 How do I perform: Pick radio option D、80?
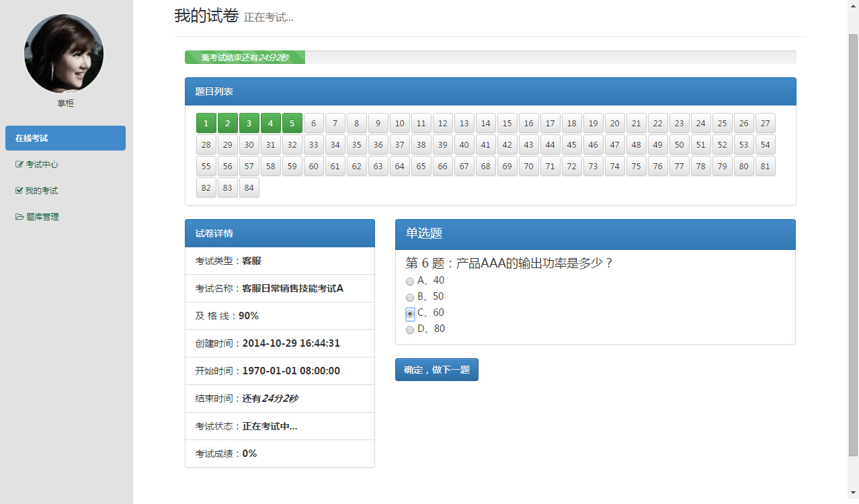click(410, 330)
